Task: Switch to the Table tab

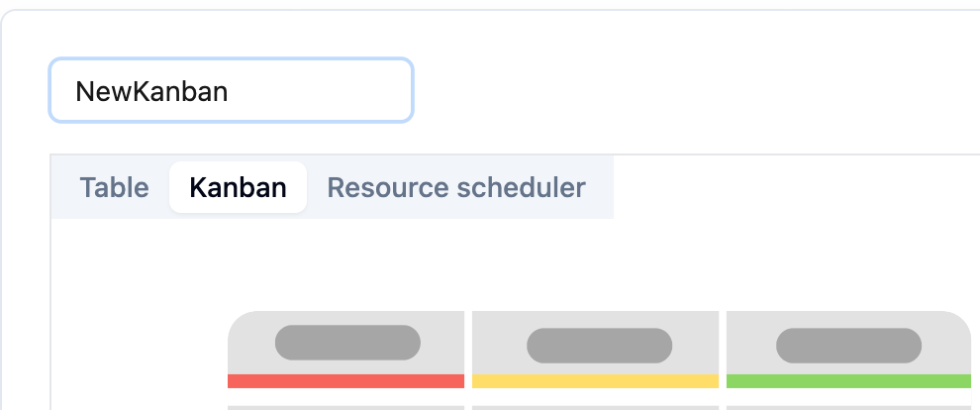Action: 114,187
